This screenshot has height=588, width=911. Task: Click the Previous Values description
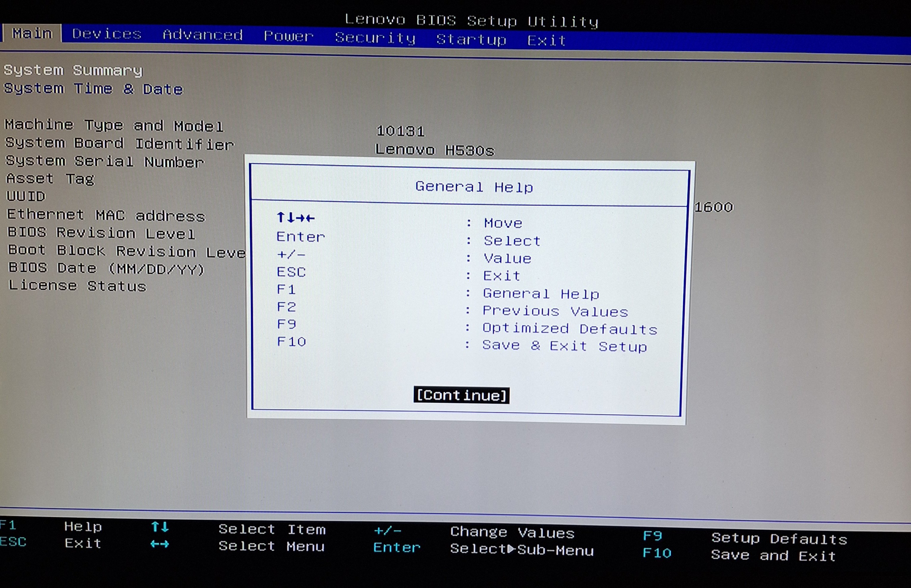click(x=555, y=311)
